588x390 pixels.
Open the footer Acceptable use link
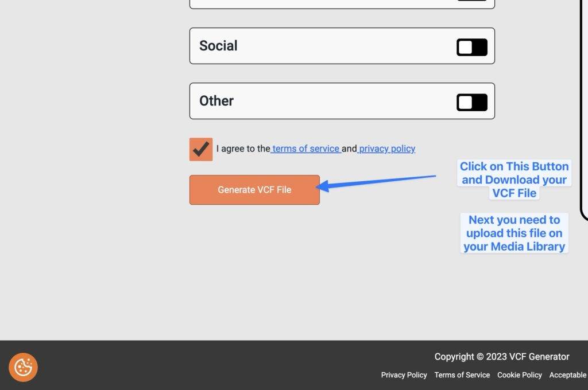point(567,375)
